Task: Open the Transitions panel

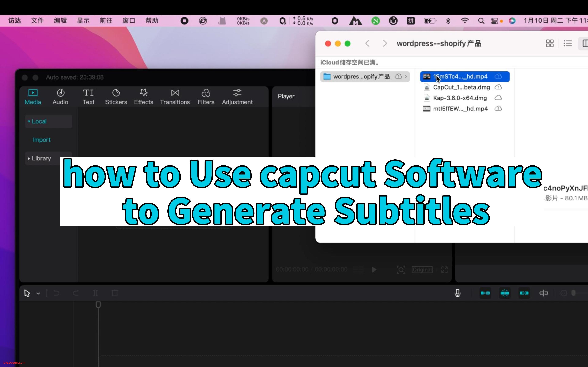Action: point(175,96)
